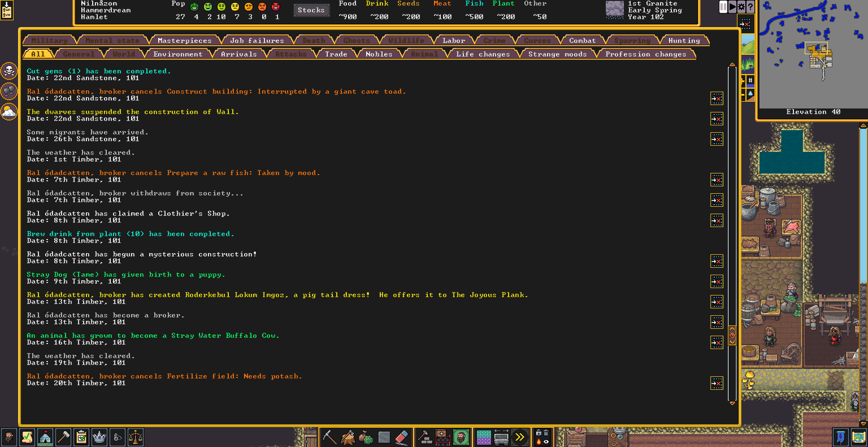This screenshot has width=868, height=447.
Task: Click the combat report alert icon
Action: (9, 91)
